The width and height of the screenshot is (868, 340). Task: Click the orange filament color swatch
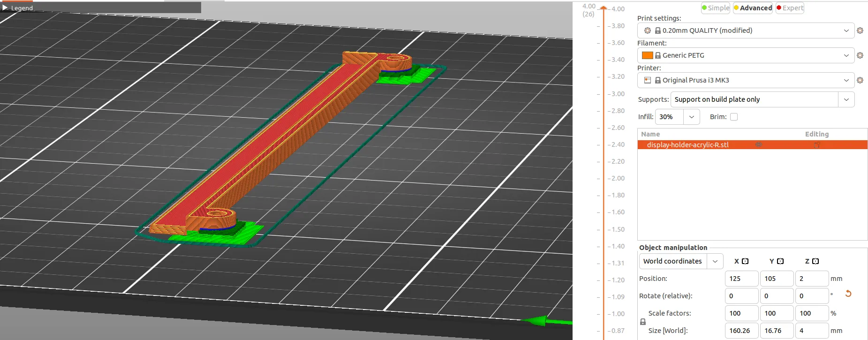(648, 55)
